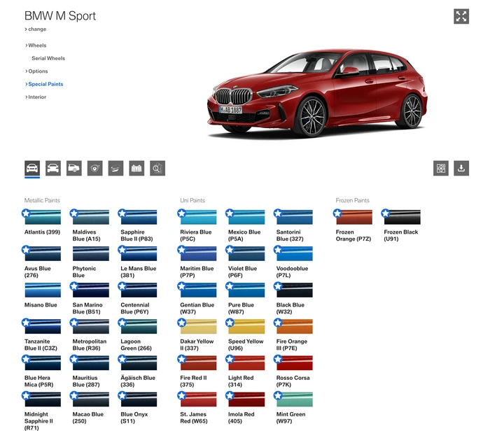Click the star badge on Dakar Yellow II swatch
This screenshot has width=504, height=431.
coord(181,323)
